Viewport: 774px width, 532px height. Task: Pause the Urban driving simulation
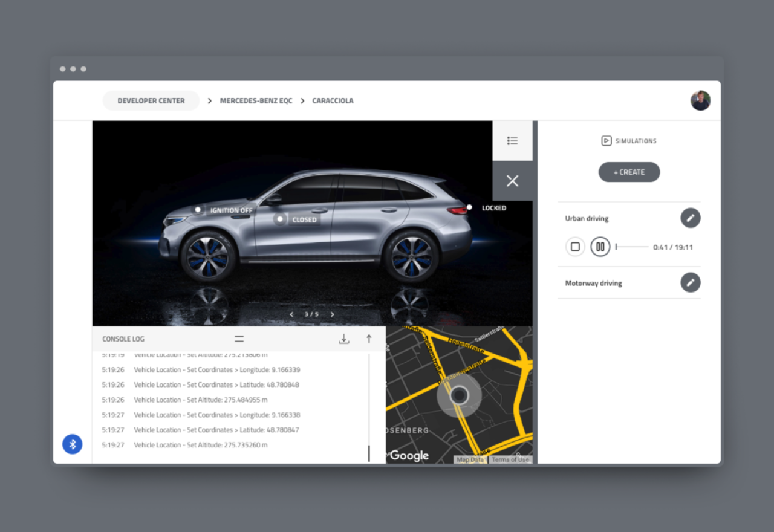600,247
